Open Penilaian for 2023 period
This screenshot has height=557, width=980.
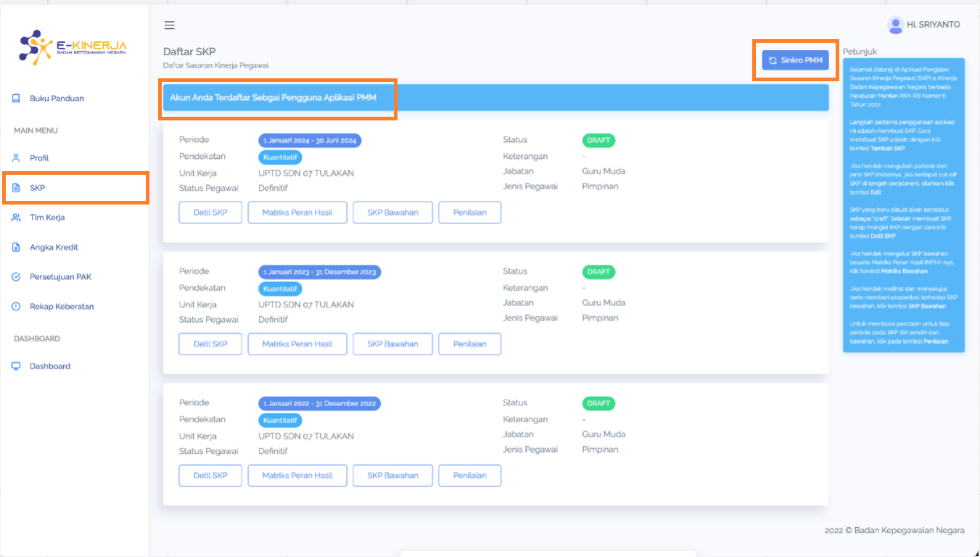470,344
